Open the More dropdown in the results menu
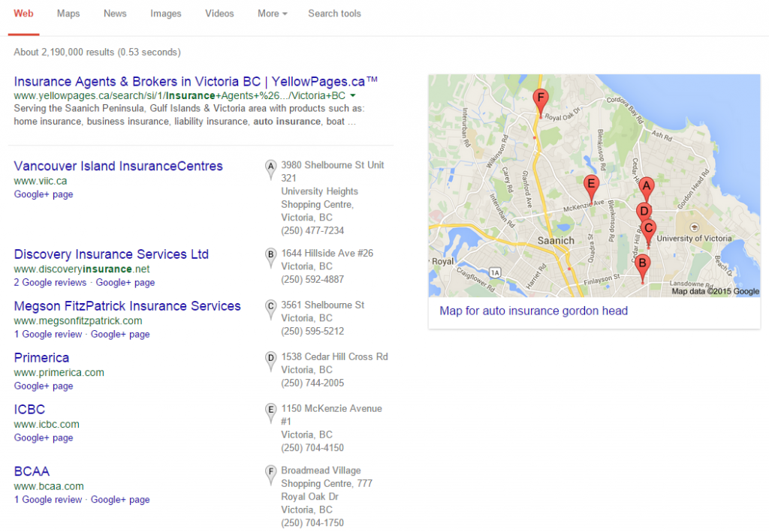Screen dimensions: 769x532 [x=271, y=14]
